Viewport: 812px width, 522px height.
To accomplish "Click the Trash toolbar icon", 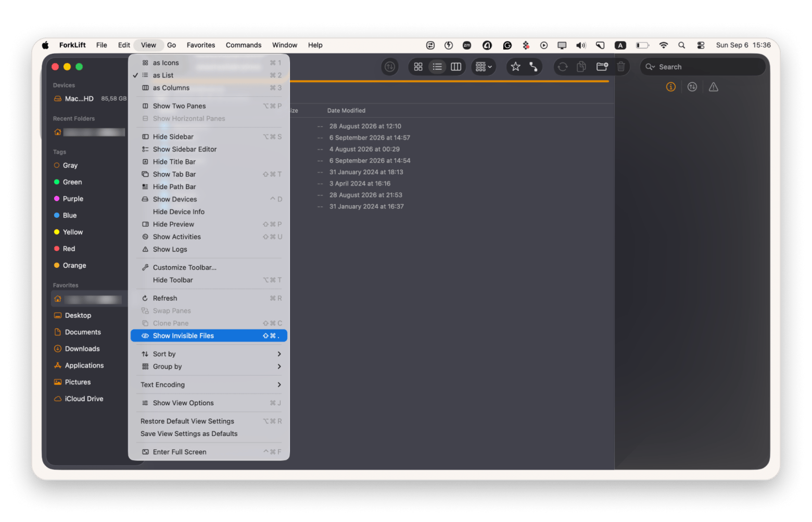I will click(x=621, y=67).
